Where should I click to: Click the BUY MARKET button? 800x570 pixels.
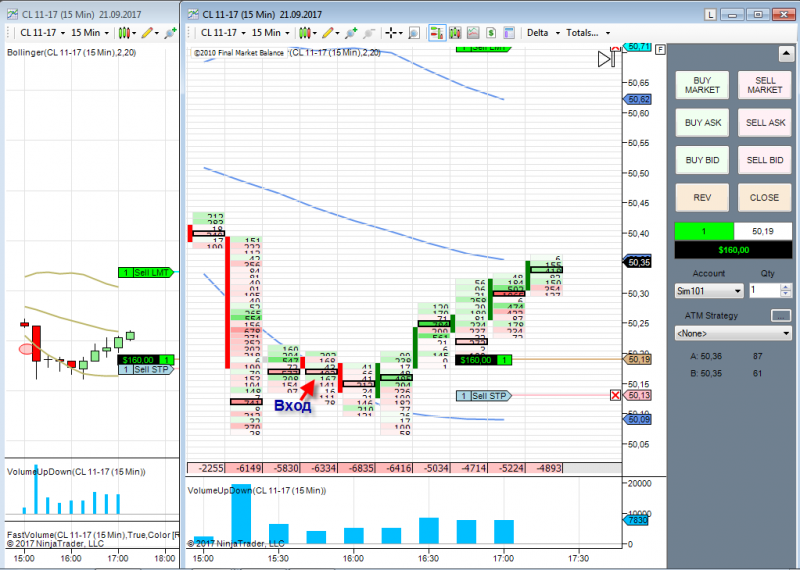click(702, 85)
